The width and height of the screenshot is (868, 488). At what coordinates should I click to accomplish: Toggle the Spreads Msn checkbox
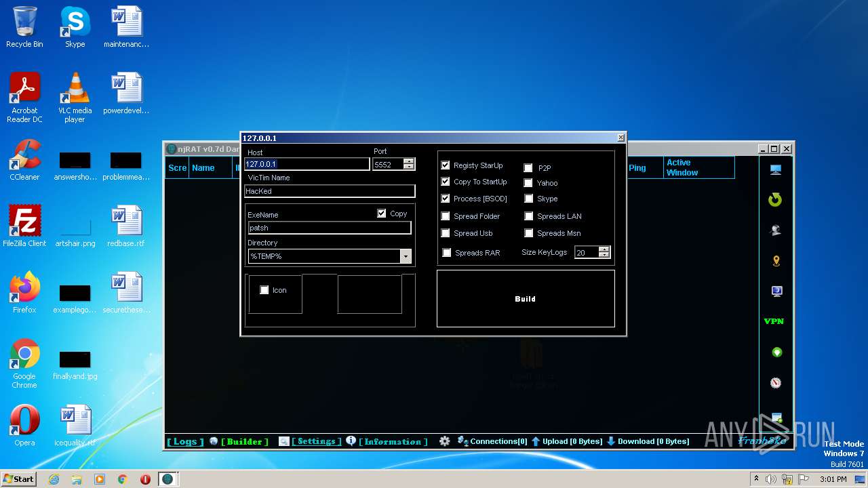point(529,233)
